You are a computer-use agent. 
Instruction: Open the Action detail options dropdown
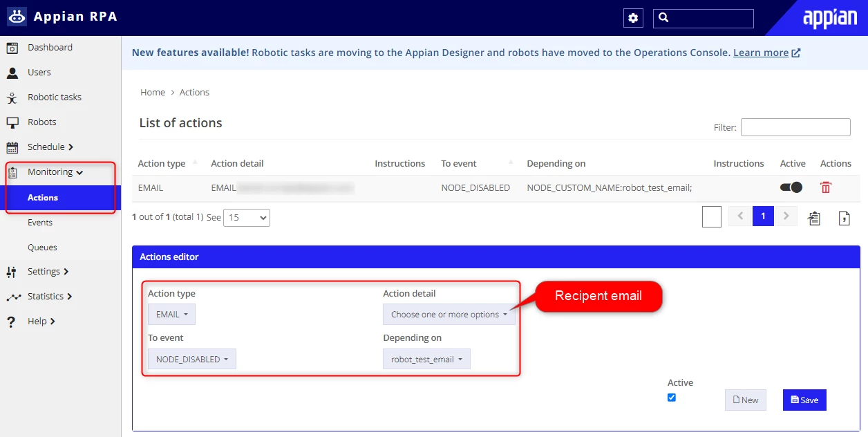tap(449, 315)
